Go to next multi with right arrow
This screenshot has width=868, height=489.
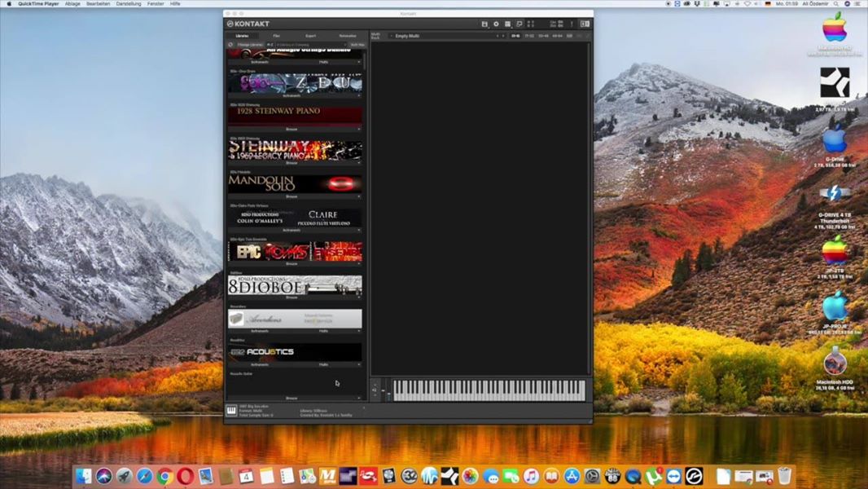pos(503,35)
